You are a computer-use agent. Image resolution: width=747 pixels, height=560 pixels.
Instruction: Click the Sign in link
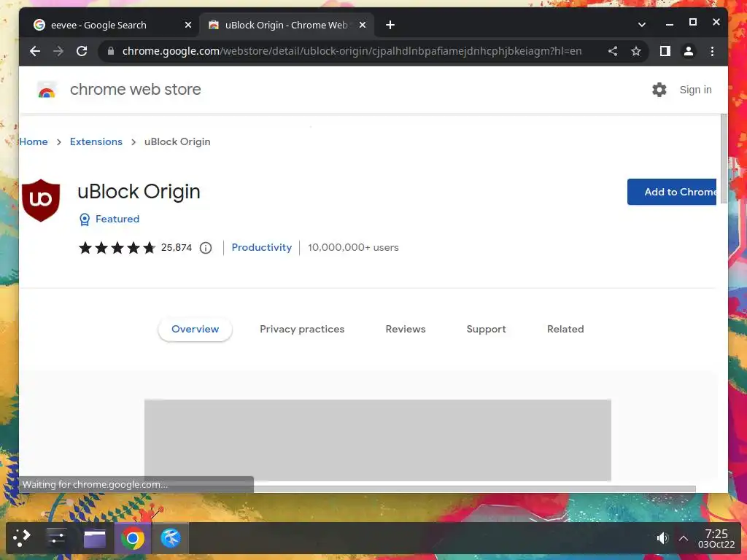695,90
